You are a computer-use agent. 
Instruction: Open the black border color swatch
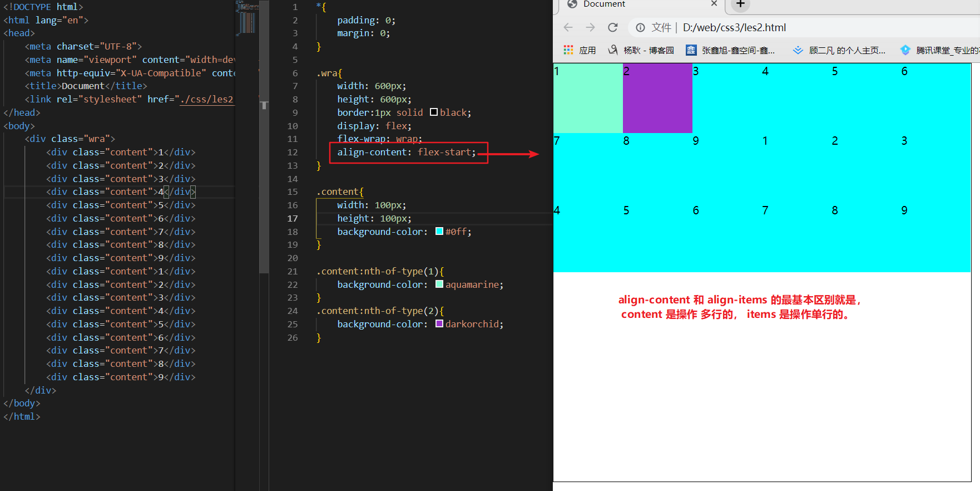(434, 112)
